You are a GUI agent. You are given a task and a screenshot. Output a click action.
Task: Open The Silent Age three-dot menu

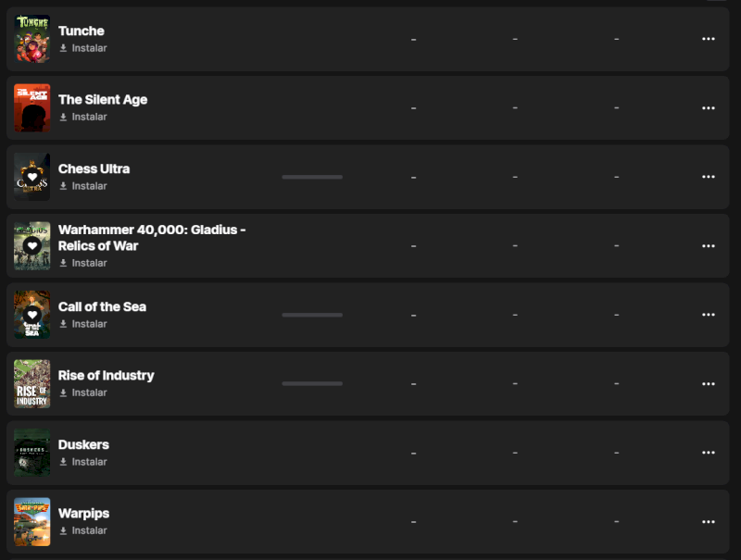coord(709,108)
